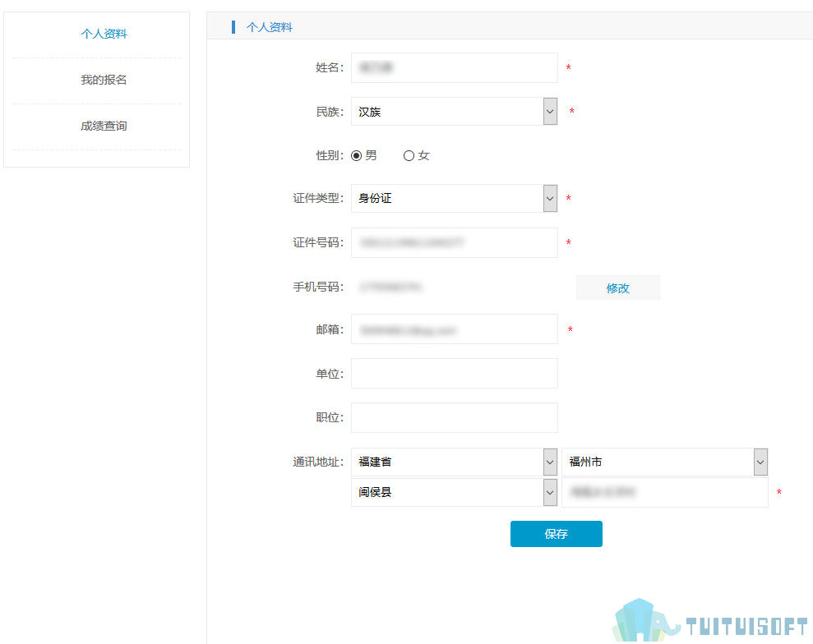The width and height of the screenshot is (813, 644).
Task: Click the 姓名 input field
Action: (455, 67)
